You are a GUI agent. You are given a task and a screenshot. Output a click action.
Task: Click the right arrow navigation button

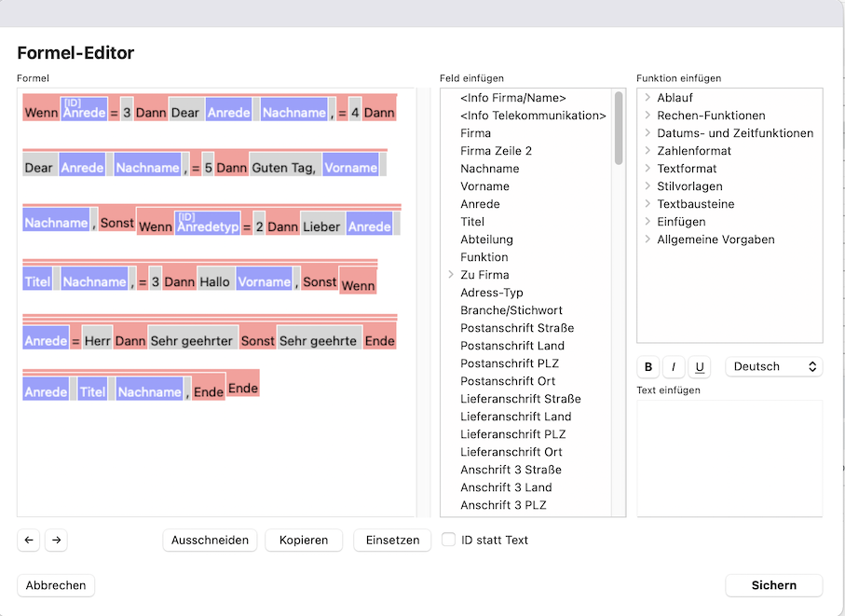[56, 540]
